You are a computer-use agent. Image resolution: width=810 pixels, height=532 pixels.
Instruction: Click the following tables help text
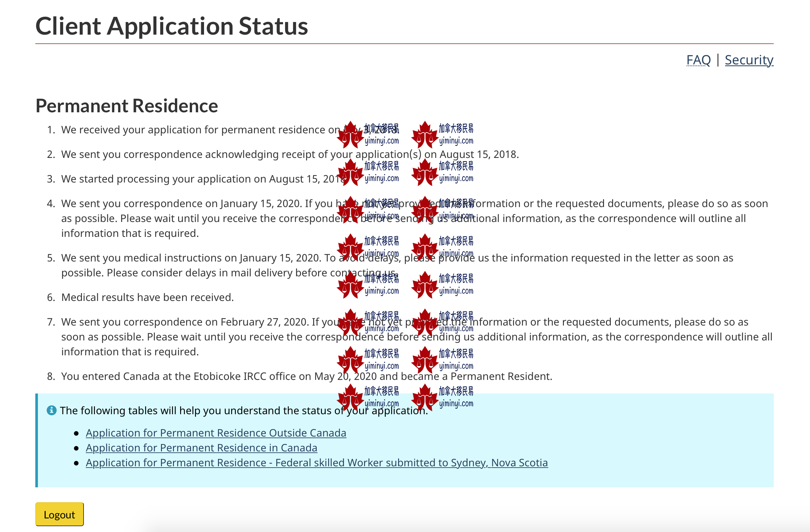pos(204,411)
